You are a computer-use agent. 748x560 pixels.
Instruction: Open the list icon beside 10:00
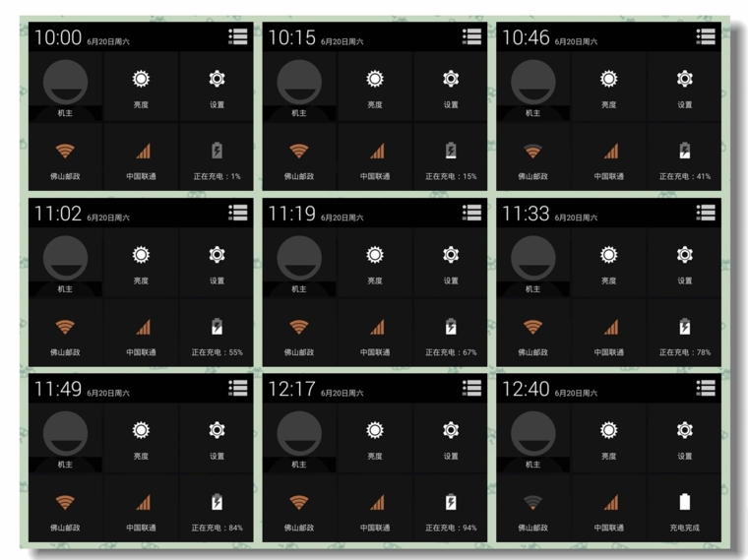click(x=237, y=36)
